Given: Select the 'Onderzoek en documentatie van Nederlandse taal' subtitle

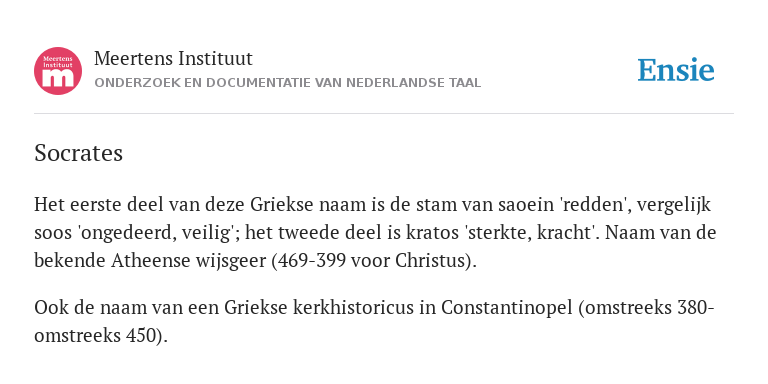Looking at the screenshot, I should point(288,83).
